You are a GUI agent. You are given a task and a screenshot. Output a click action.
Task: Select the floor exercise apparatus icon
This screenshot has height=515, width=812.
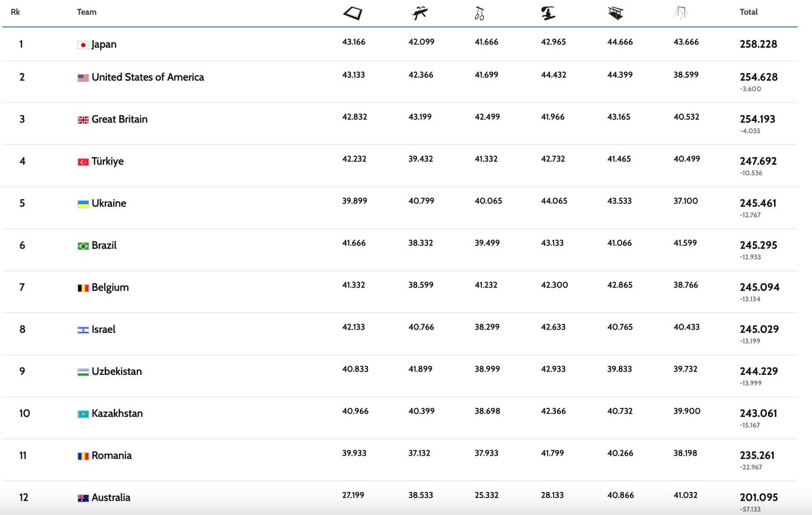tap(353, 12)
